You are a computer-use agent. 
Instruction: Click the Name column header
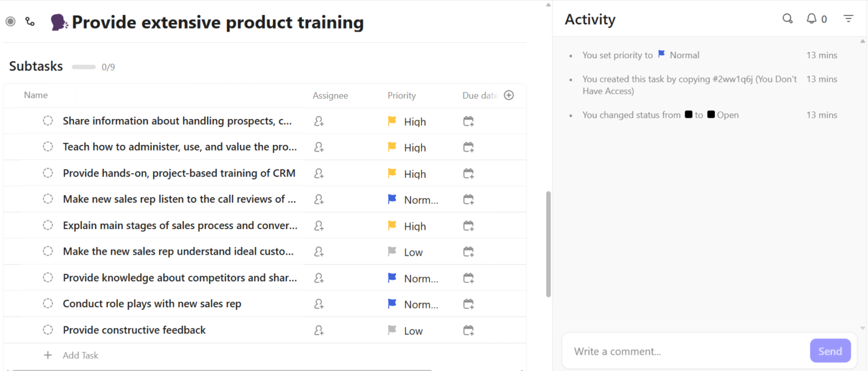[x=36, y=95]
